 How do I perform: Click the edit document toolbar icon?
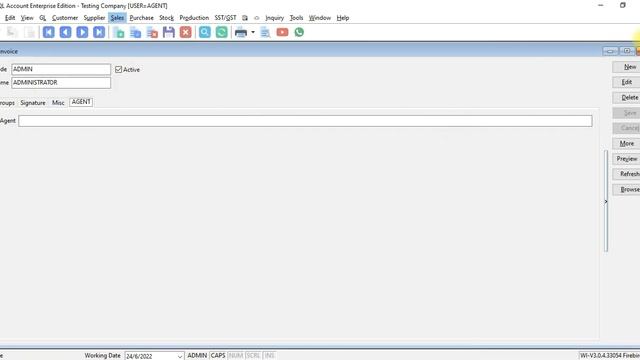click(136, 32)
